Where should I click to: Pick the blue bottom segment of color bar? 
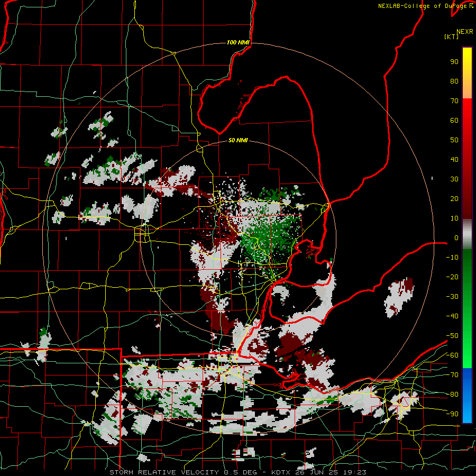467,396
